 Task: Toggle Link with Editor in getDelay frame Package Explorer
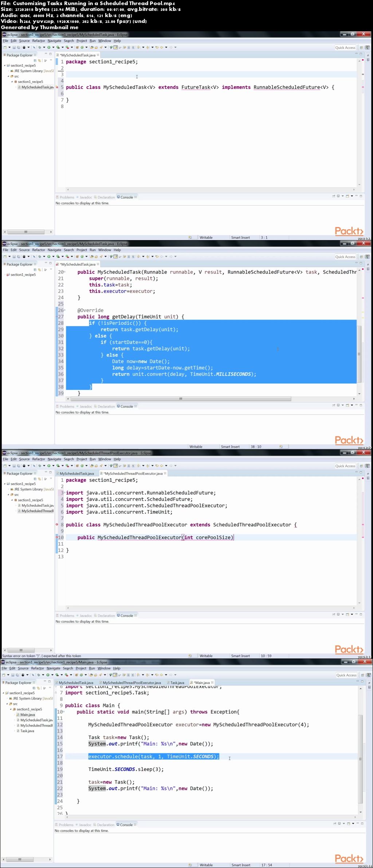[39, 270]
